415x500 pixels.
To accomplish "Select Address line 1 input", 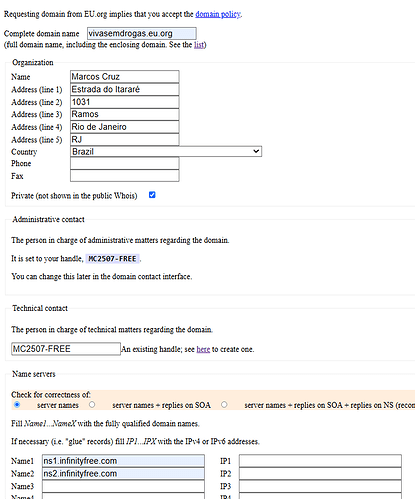I will coord(125,89).
